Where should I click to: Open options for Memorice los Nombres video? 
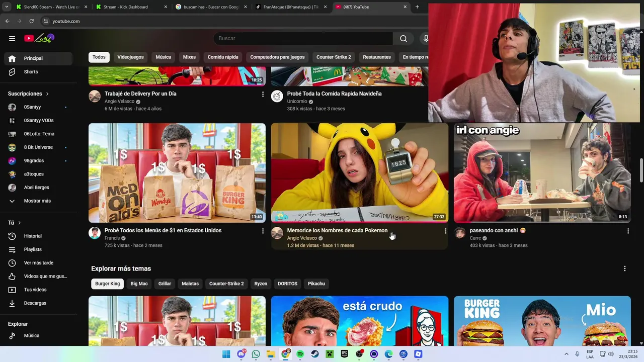tap(445, 231)
